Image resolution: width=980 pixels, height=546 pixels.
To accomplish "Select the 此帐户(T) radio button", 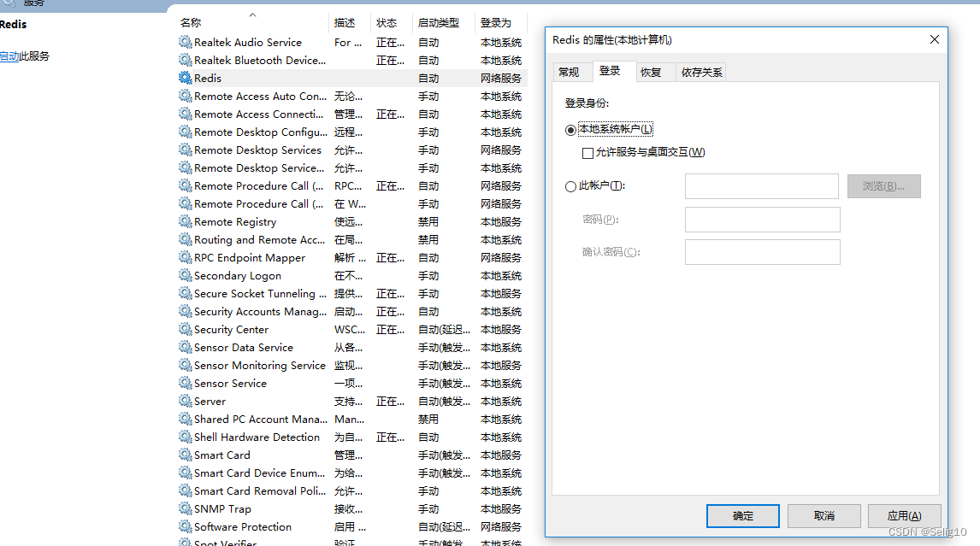I will click(570, 186).
